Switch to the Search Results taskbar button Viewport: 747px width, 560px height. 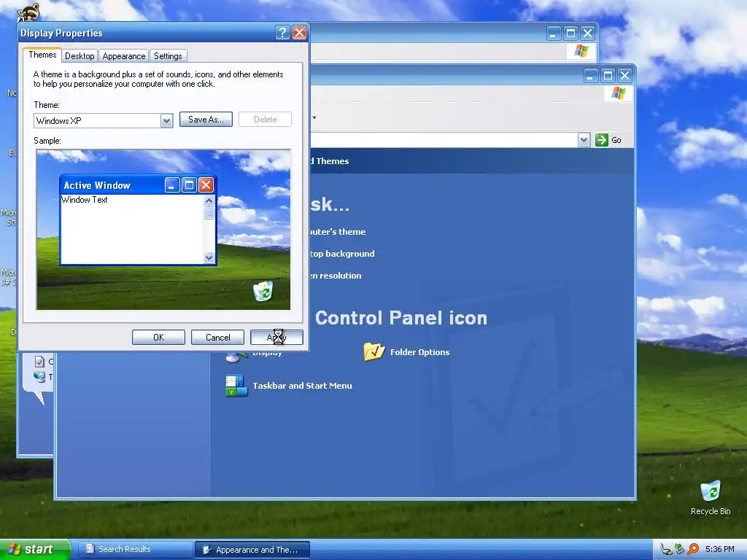[136, 550]
